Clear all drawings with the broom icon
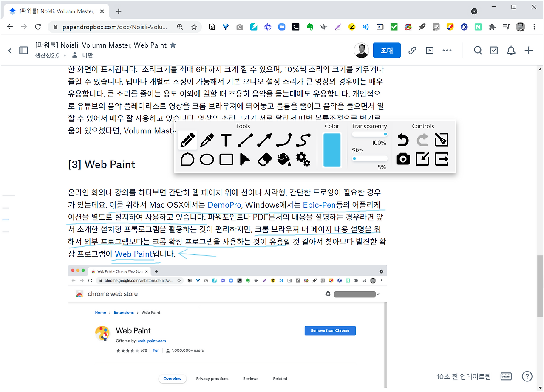The height and width of the screenshot is (392, 544). (442, 140)
